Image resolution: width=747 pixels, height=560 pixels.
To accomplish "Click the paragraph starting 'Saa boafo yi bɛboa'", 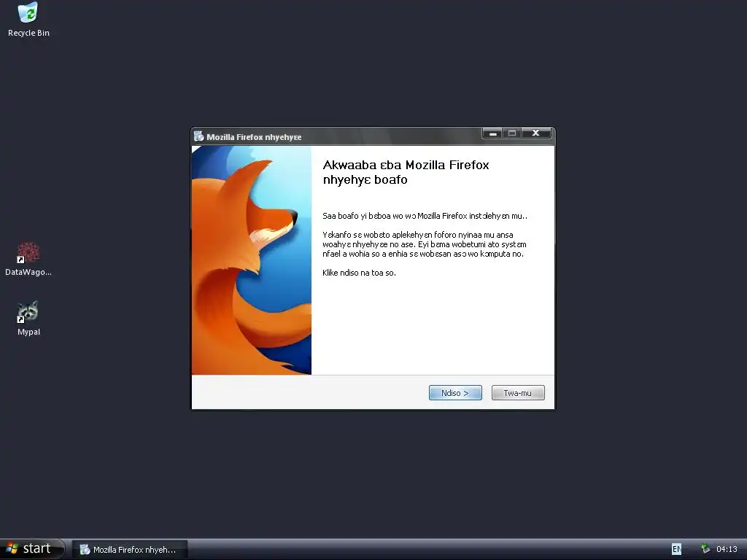I will (425, 216).
